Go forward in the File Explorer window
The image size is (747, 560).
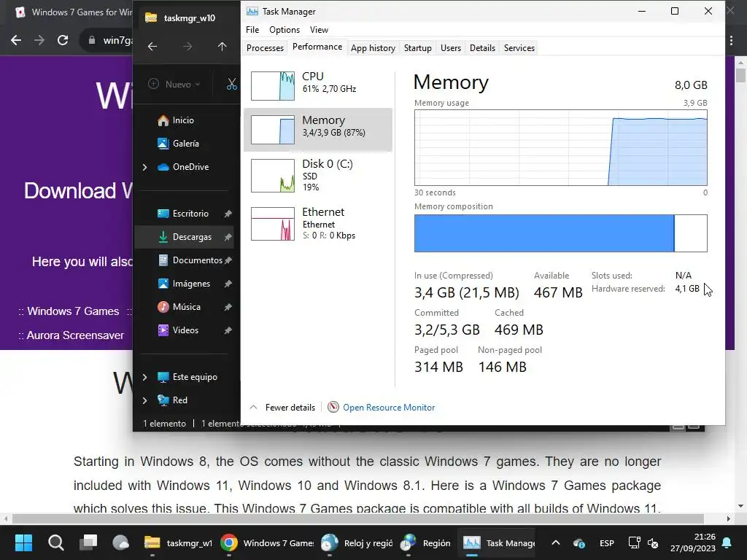[187, 47]
